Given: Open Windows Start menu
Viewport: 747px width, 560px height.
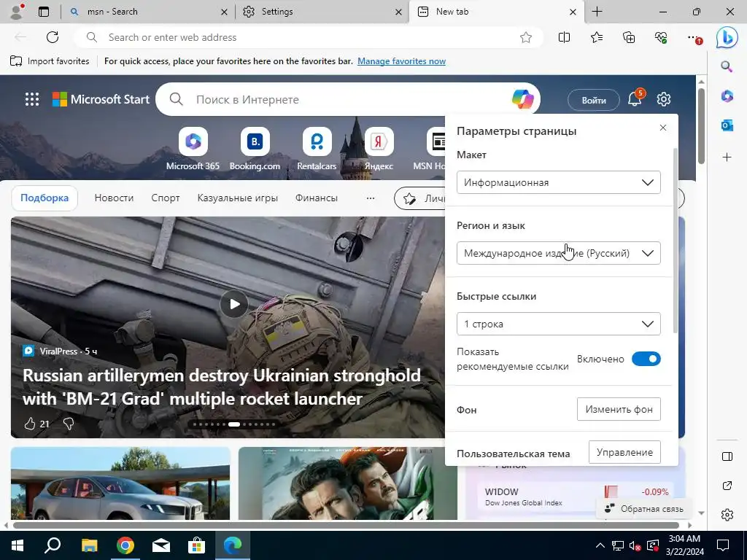Looking at the screenshot, I should click(x=18, y=545).
